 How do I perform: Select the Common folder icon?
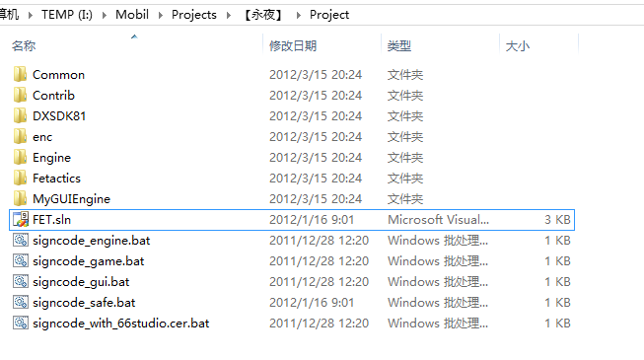click(x=20, y=74)
